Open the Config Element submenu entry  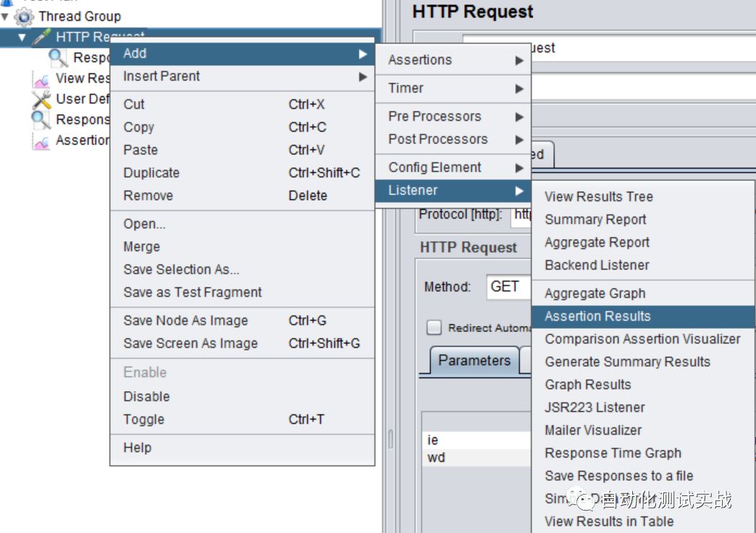(453, 167)
